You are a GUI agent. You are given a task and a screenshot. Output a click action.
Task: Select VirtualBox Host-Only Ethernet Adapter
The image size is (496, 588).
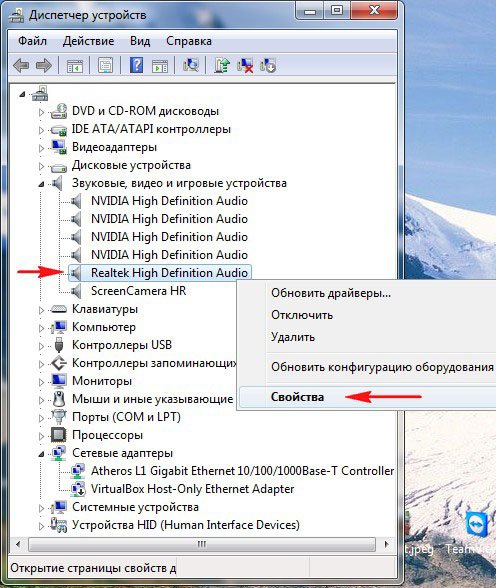click(x=193, y=489)
